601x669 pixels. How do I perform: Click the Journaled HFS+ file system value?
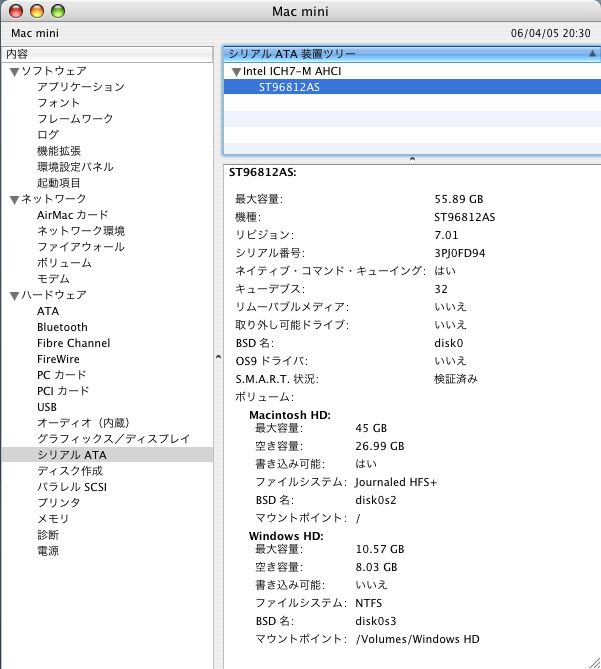tap(396, 482)
